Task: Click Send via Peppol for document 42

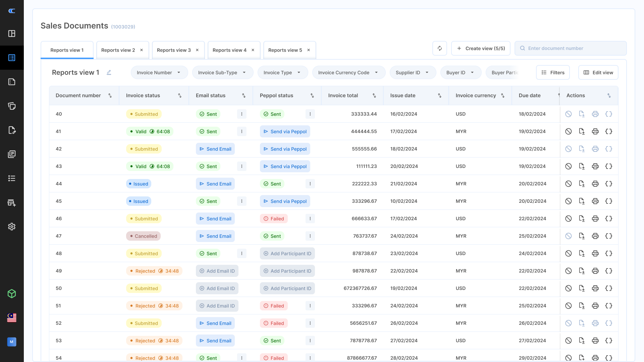Action: (285, 149)
